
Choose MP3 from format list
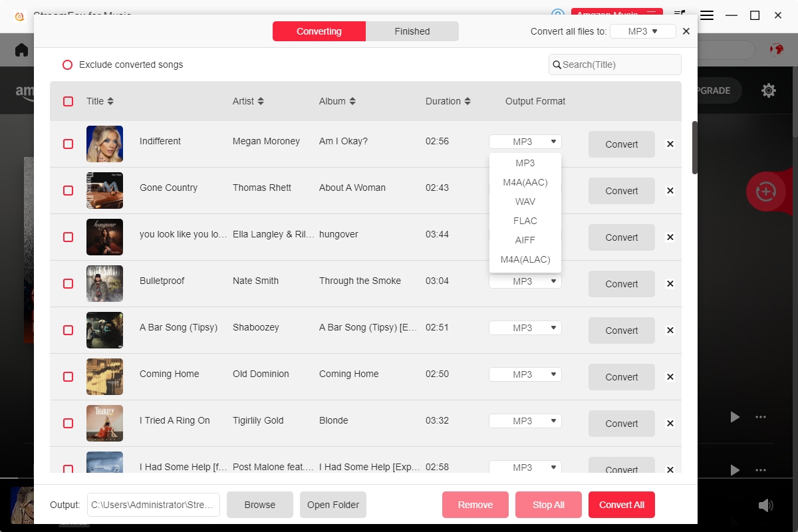click(x=525, y=163)
